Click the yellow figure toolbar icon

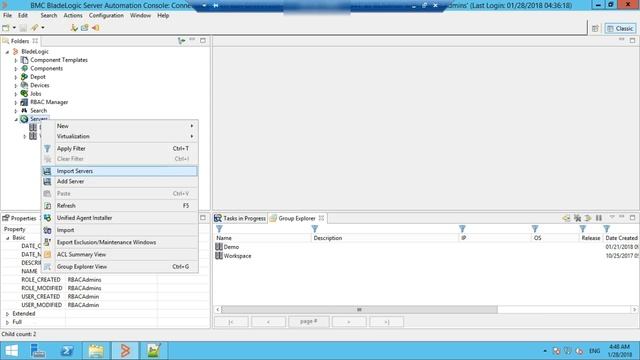coord(74,28)
